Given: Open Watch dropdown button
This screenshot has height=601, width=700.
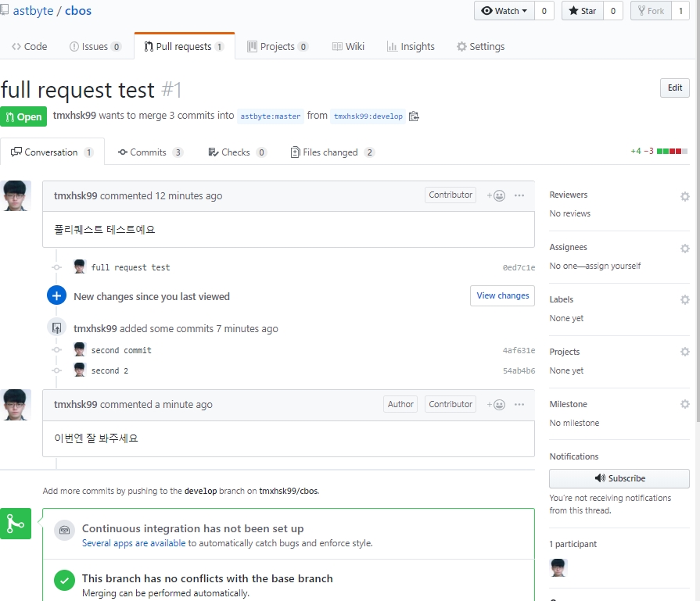Looking at the screenshot, I should pos(504,11).
